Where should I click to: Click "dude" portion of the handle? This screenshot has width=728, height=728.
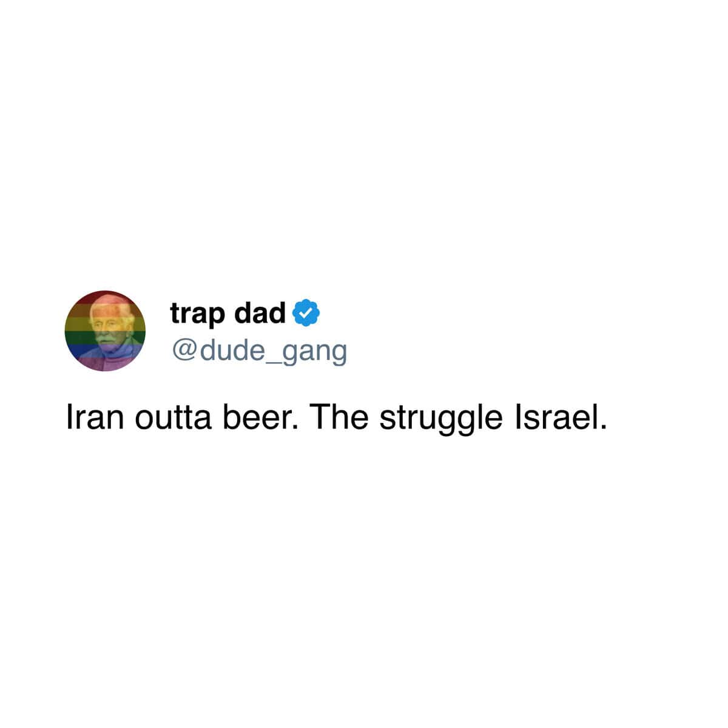(231, 350)
